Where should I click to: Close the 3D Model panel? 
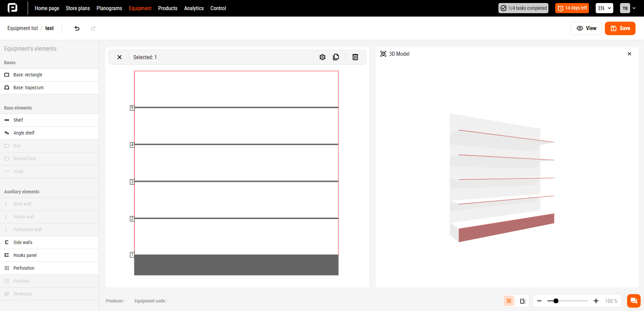[x=629, y=54]
